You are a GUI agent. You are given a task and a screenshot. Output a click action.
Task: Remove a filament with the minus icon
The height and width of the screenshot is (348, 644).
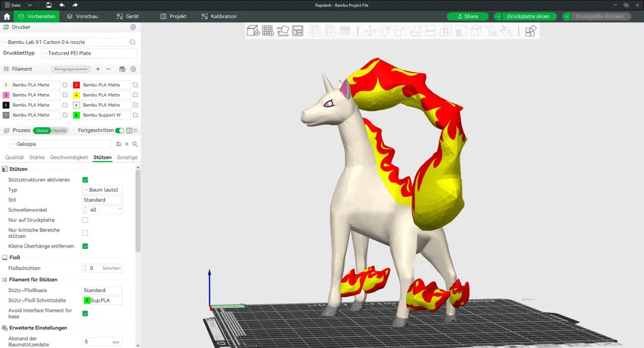(108, 69)
